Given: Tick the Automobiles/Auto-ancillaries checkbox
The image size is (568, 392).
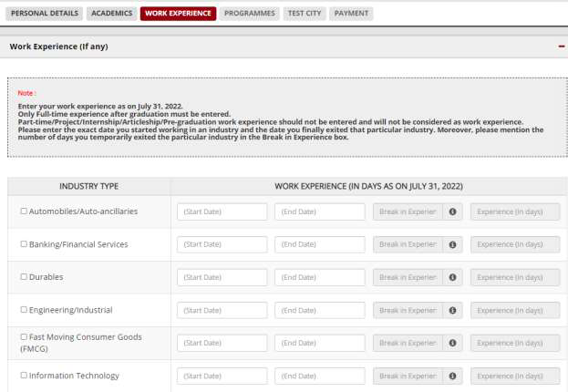Looking at the screenshot, I should (x=24, y=211).
